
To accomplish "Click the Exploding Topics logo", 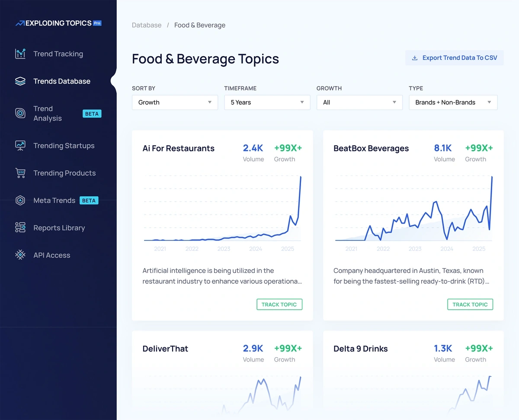I will pos(58,23).
